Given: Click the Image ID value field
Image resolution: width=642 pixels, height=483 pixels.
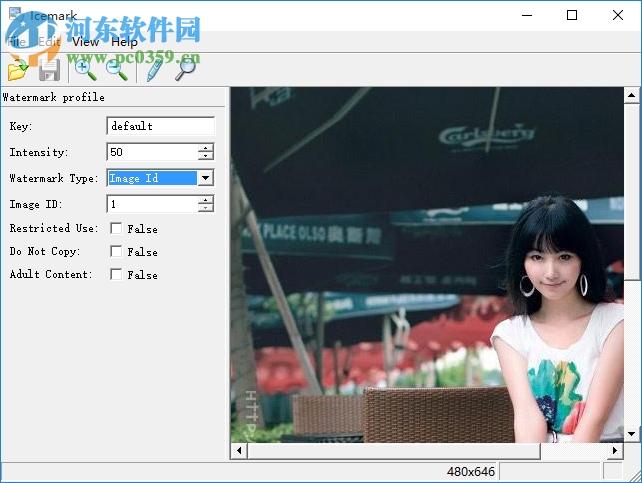Looking at the screenshot, I should pos(153,204).
